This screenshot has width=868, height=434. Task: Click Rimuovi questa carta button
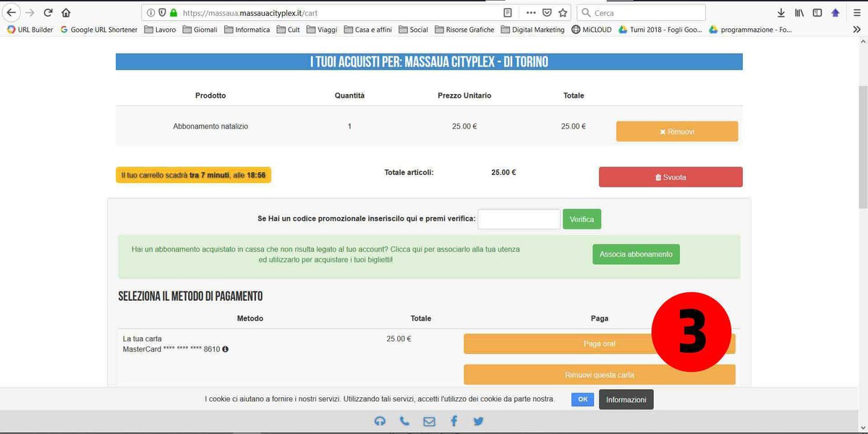pyautogui.click(x=599, y=375)
